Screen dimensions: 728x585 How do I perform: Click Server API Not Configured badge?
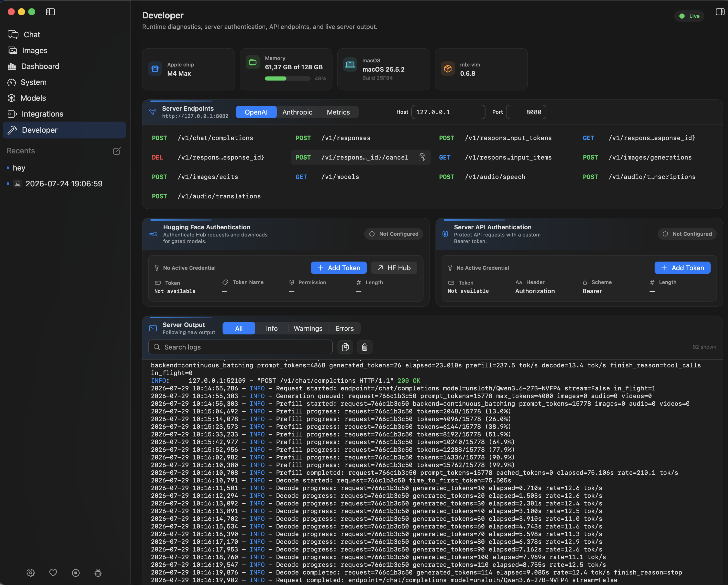click(x=687, y=234)
